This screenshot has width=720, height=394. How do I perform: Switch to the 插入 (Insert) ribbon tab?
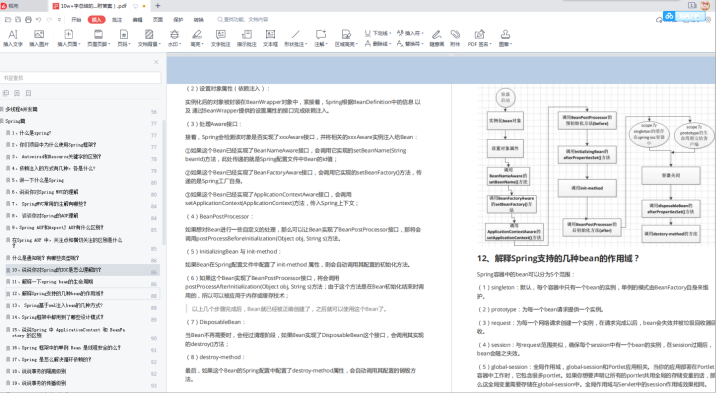pyautogui.click(x=96, y=20)
